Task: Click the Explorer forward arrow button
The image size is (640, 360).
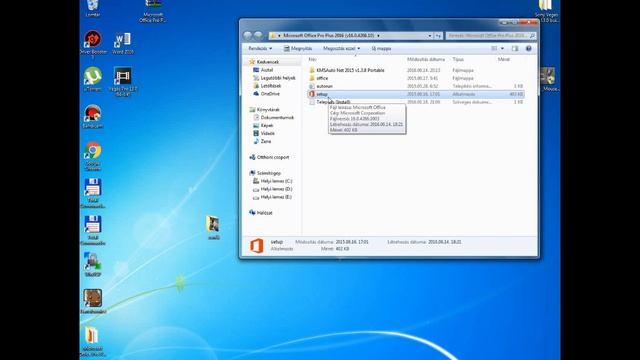Action: click(x=258, y=36)
